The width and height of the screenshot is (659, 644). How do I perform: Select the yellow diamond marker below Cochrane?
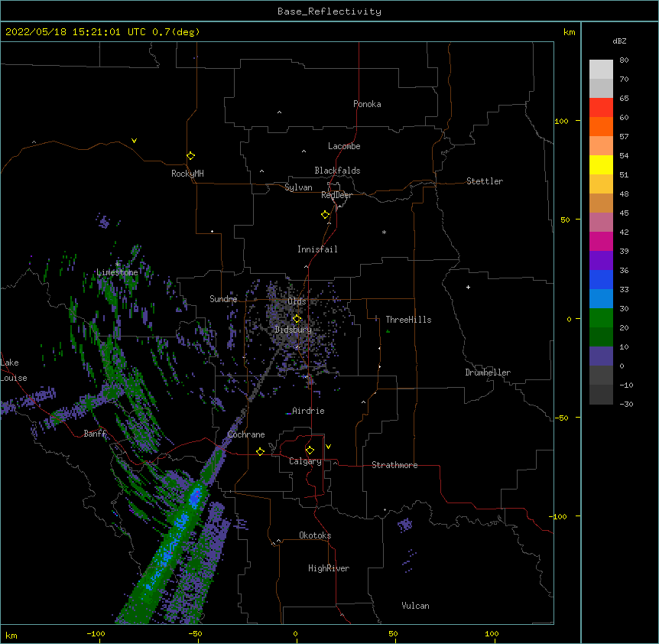260,452
